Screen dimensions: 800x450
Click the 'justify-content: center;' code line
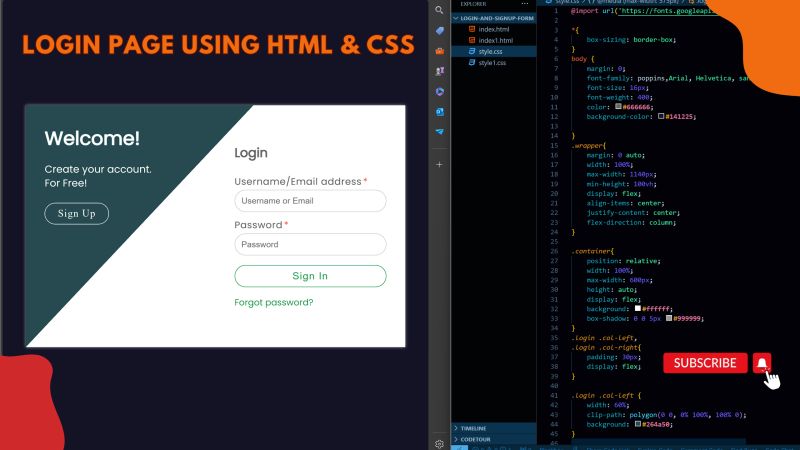click(633, 213)
